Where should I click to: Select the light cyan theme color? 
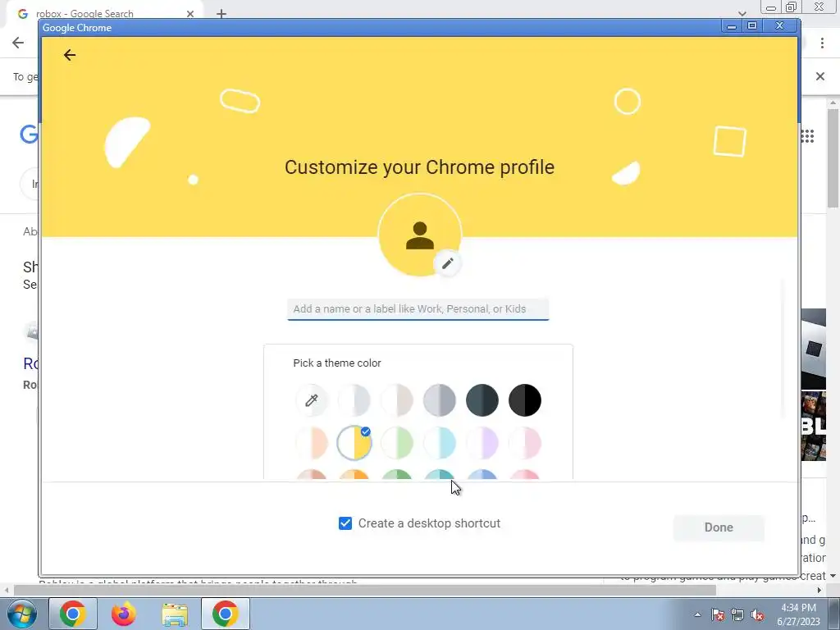tap(440, 443)
